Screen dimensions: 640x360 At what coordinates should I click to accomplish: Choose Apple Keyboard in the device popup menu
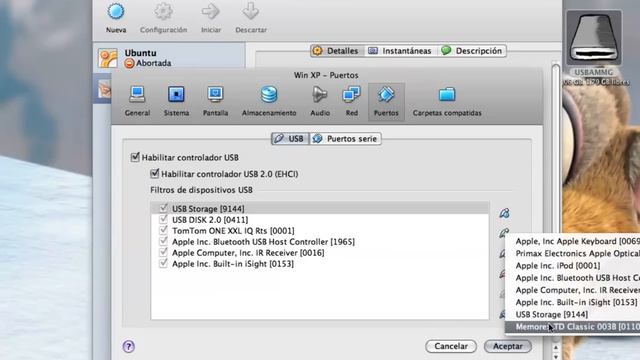pyautogui.click(x=573, y=241)
